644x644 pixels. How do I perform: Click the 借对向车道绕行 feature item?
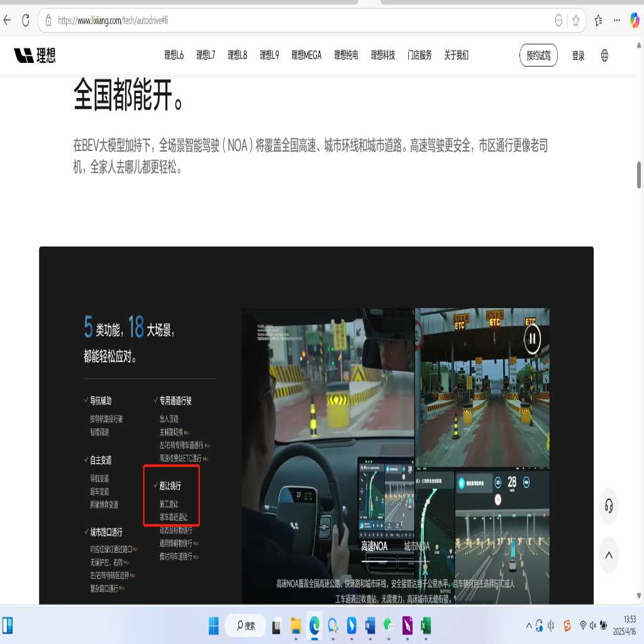(x=176, y=557)
